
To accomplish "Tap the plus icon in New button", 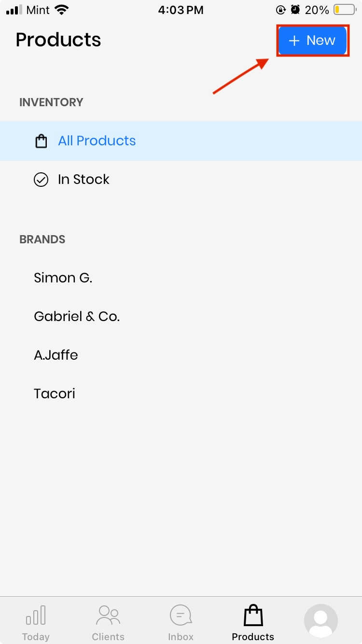I will tap(294, 41).
